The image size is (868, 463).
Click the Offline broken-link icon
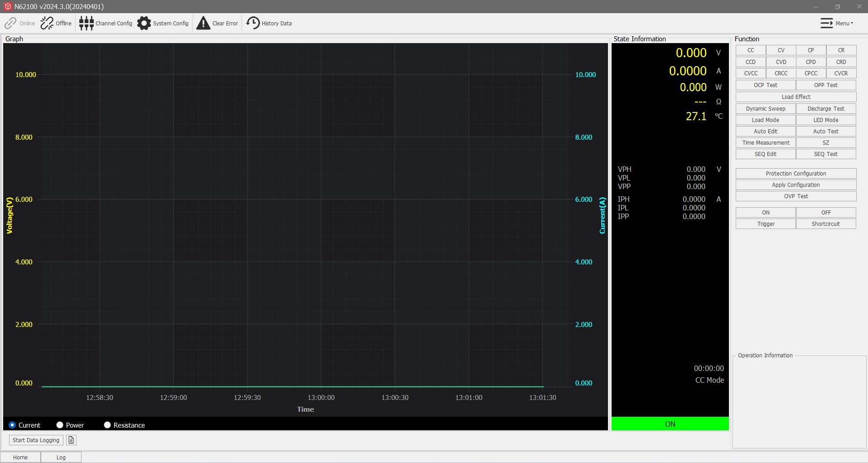tap(47, 23)
